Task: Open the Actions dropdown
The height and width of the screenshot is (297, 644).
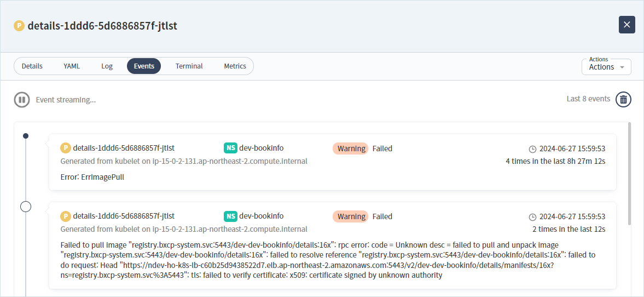Action: (x=606, y=66)
